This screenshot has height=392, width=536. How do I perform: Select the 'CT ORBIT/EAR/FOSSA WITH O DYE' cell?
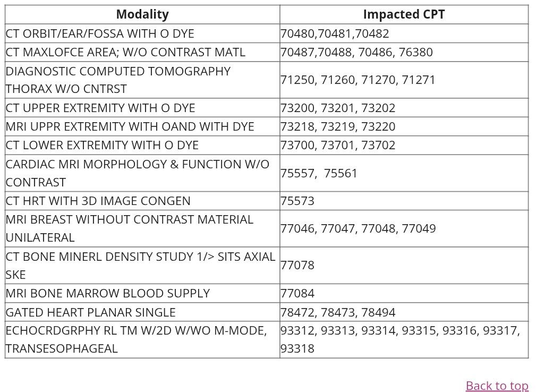click(x=100, y=33)
